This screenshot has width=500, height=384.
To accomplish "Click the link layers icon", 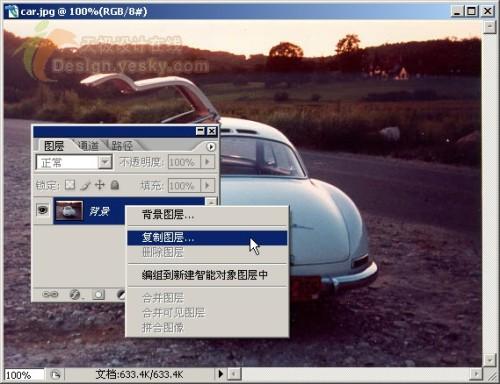I will [x=50, y=294].
